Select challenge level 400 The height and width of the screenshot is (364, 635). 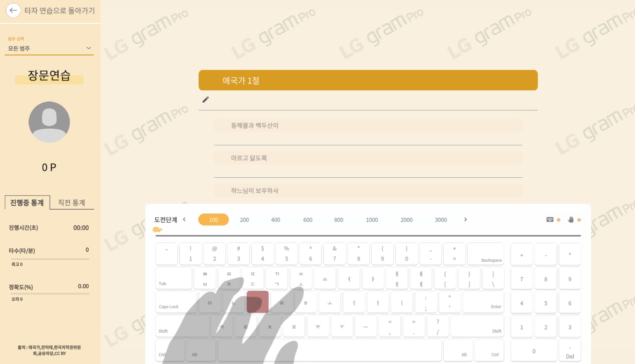pyautogui.click(x=275, y=220)
